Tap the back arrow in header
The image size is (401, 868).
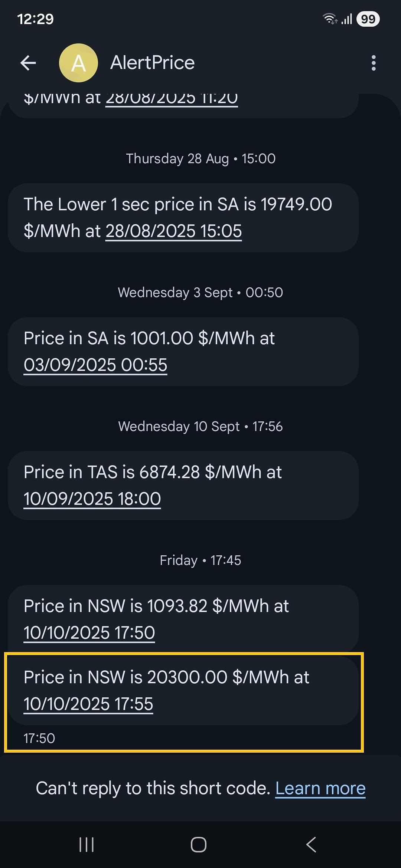(28, 63)
